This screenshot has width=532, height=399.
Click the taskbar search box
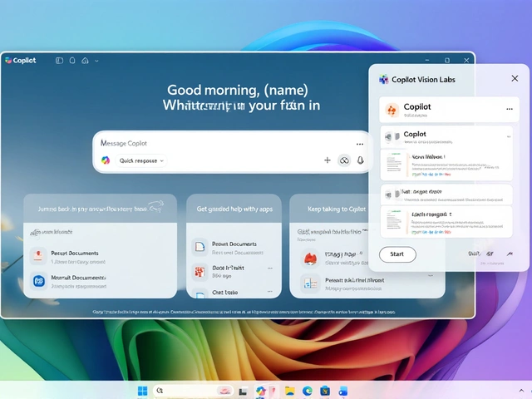point(193,391)
